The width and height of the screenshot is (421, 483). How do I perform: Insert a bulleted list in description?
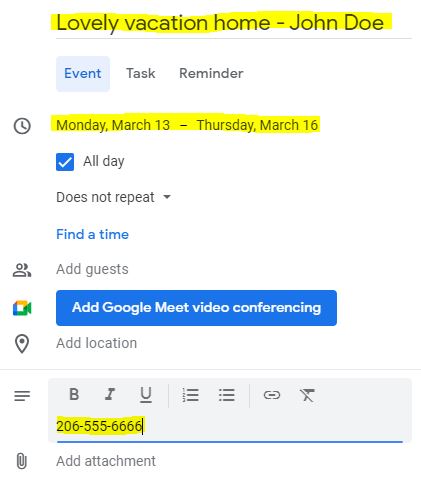(x=227, y=395)
